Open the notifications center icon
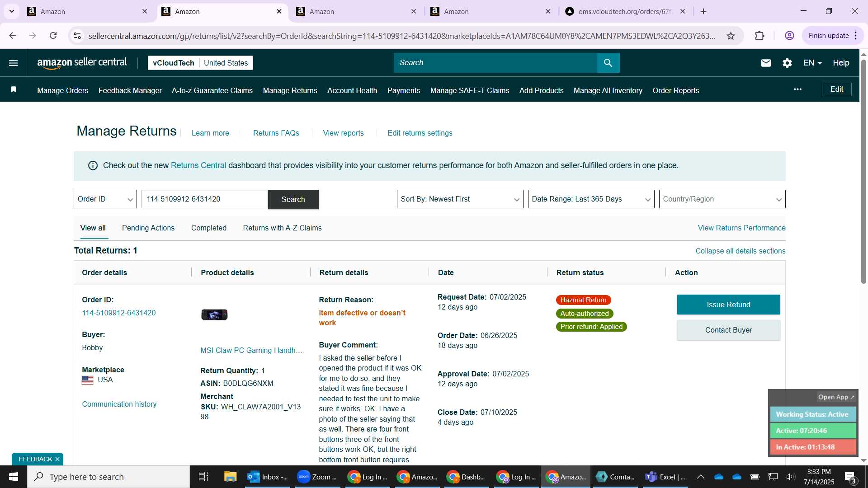Screen dimensions: 868x488 pos(850,477)
